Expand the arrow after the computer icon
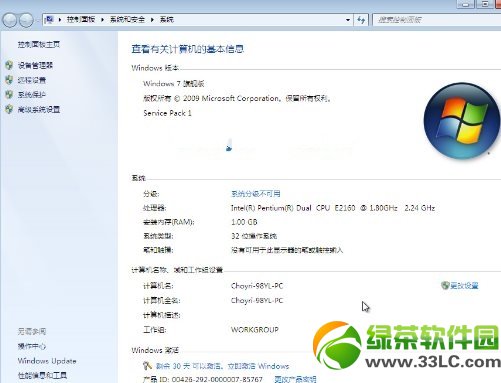This screenshot has width=501, height=383. click(x=60, y=20)
